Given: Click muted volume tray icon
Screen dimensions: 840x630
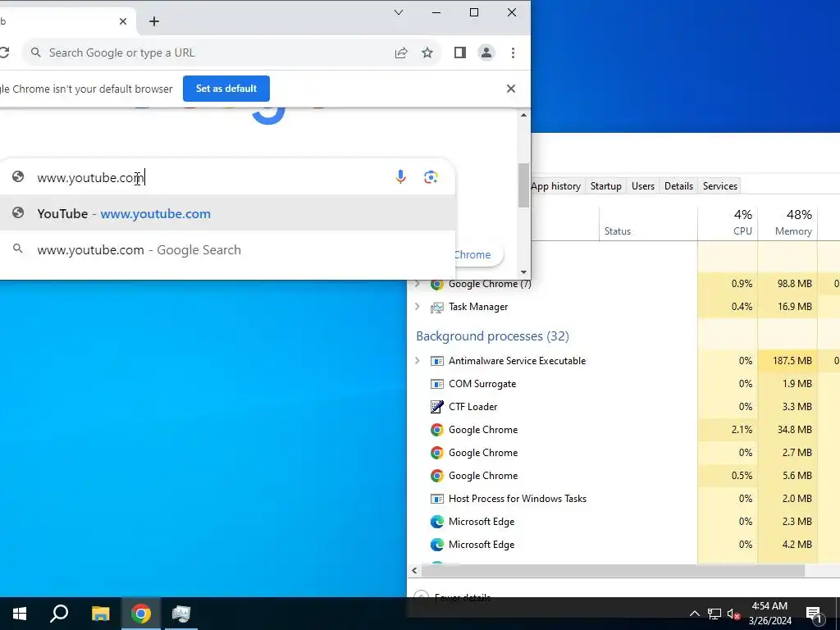Looking at the screenshot, I should [734, 614].
